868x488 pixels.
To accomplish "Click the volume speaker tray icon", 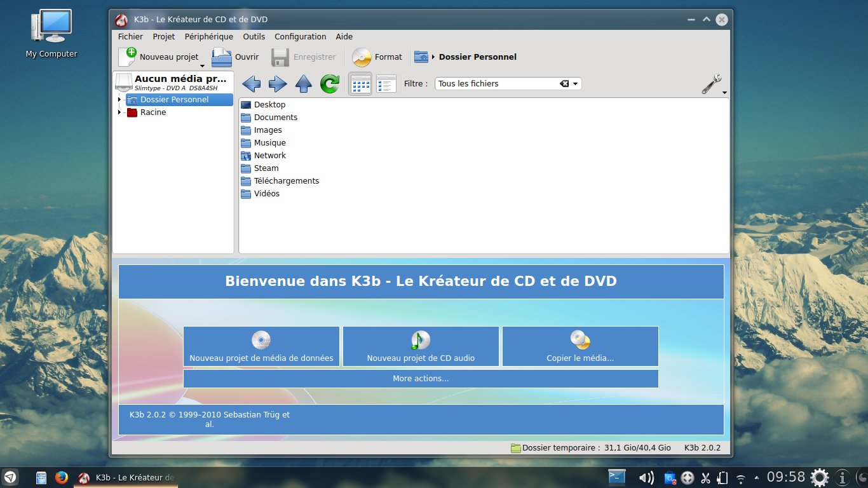I will coord(646,478).
